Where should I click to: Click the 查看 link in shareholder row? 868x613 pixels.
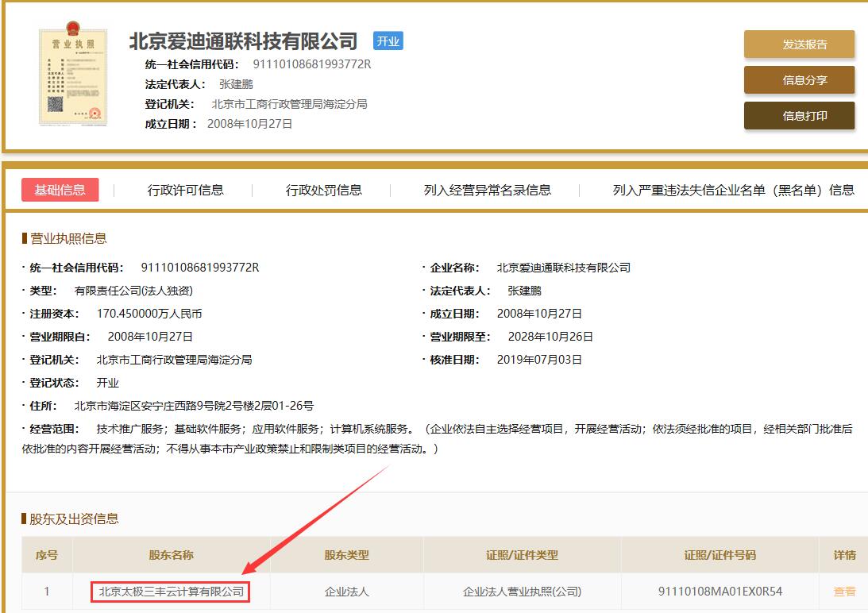tap(844, 592)
